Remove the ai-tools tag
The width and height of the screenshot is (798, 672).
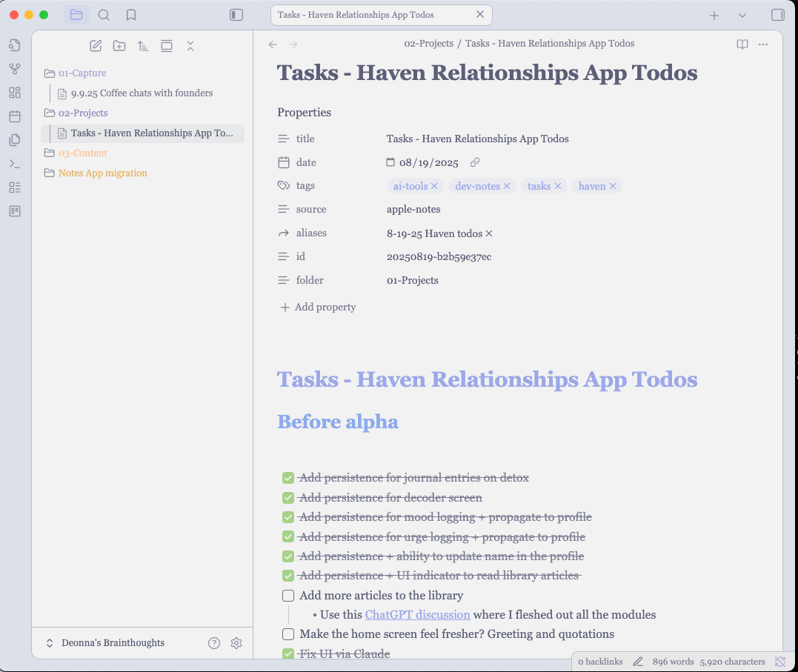(x=434, y=186)
